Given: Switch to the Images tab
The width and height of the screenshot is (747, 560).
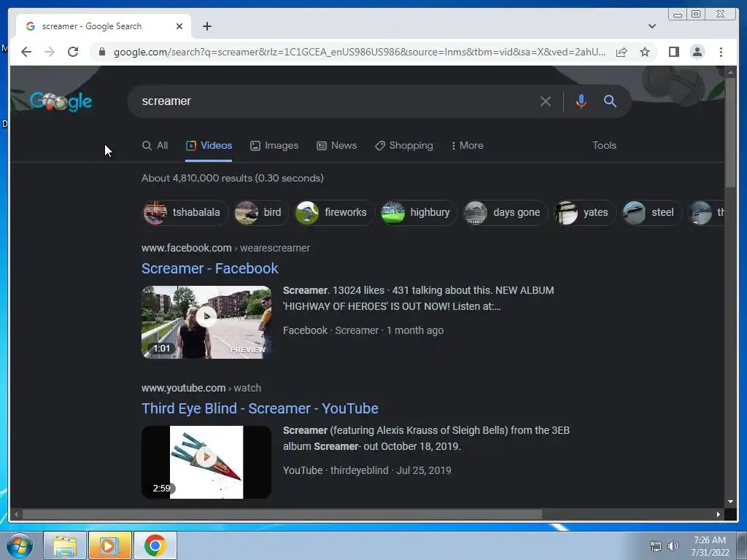Looking at the screenshot, I should (x=274, y=145).
